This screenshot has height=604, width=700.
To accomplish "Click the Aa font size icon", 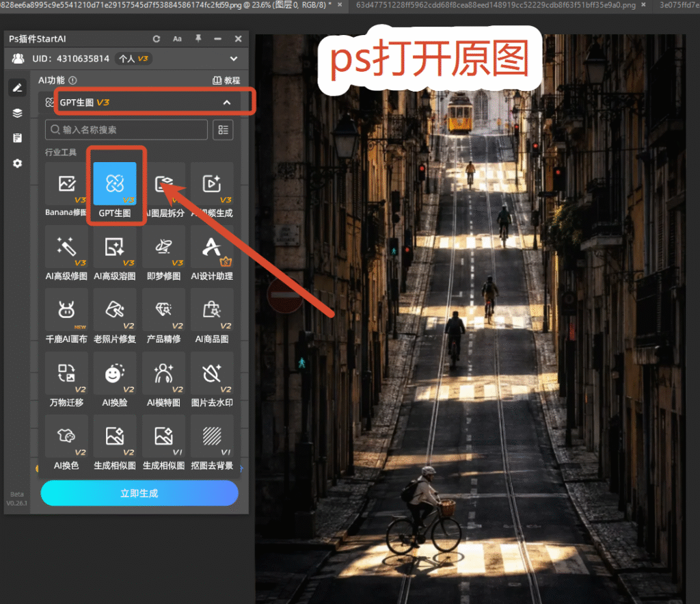I will 177,39.
